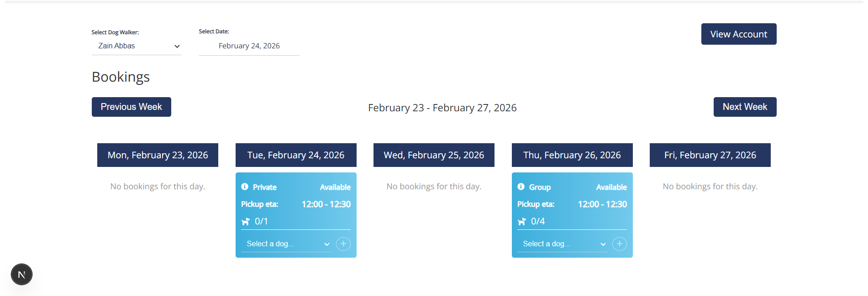The height and width of the screenshot is (296, 868).
Task: Select the Fri, February 27, 2026 header
Action: (710, 155)
